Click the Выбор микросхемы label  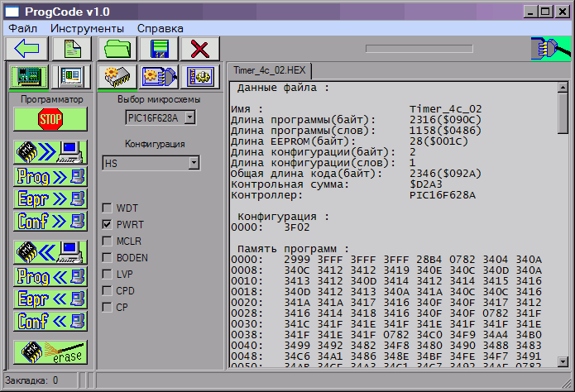coord(159,99)
